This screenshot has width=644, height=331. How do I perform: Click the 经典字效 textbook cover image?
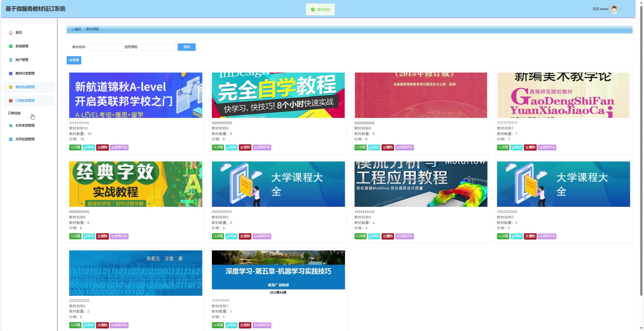[136, 184]
